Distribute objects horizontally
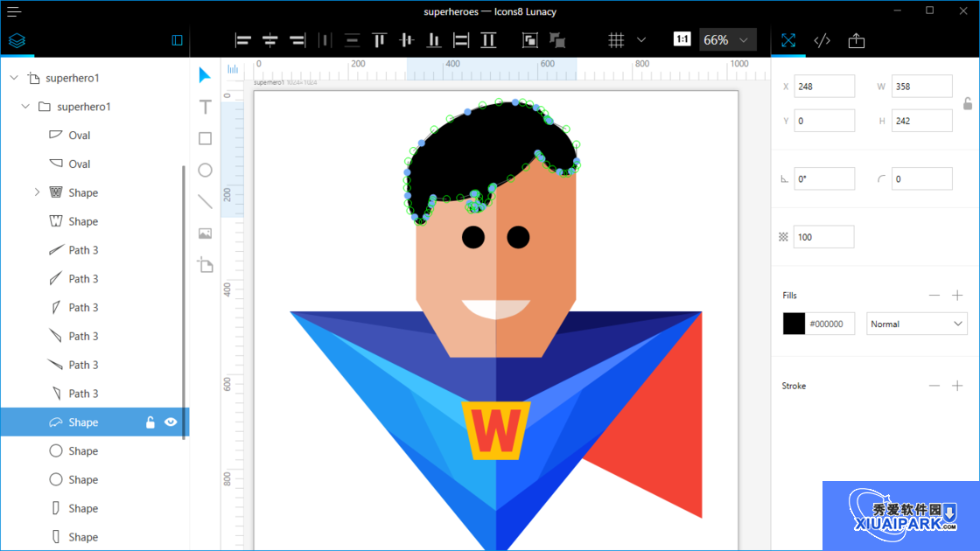This screenshot has width=980, height=551. tap(325, 40)
